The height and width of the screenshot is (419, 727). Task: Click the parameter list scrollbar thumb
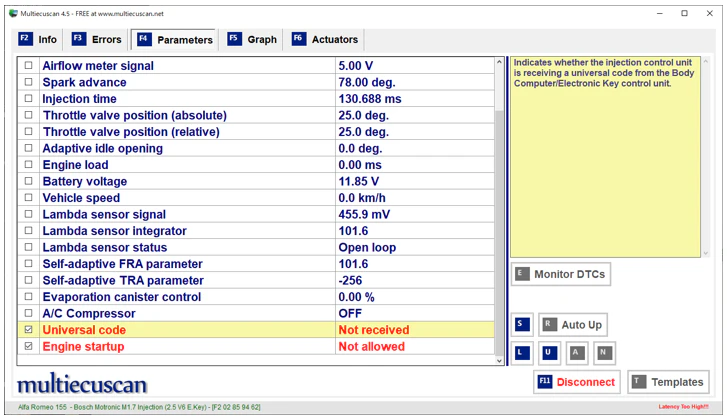pos(499,233)
